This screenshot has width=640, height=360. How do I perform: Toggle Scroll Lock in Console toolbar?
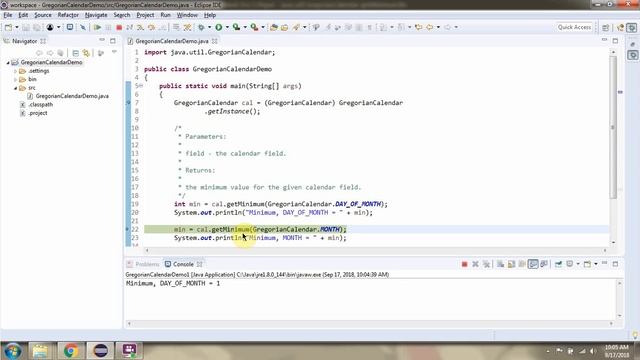511,264
